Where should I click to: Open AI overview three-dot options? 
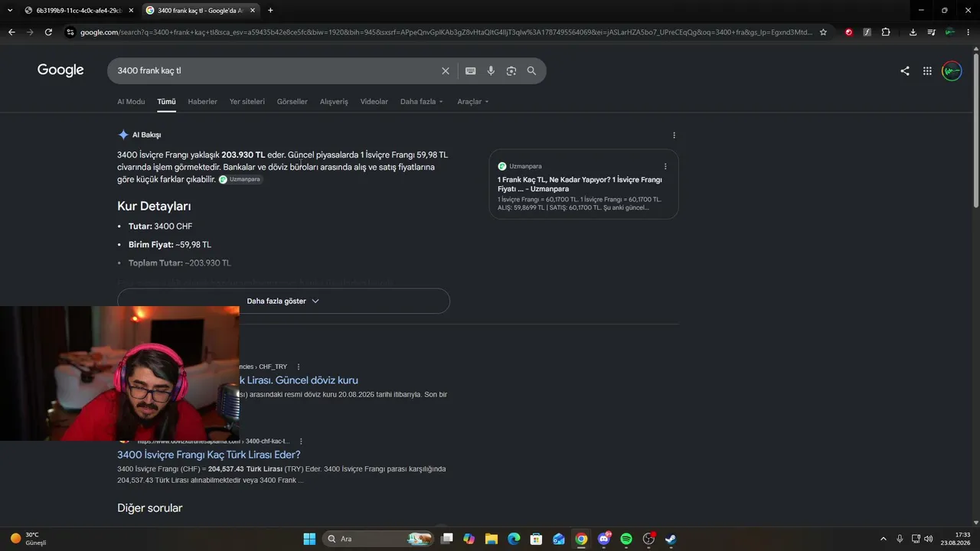(674, 135)
